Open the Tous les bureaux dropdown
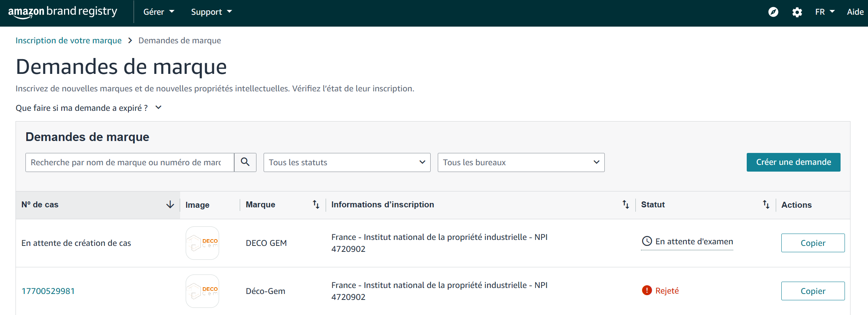The width and height of the screenshot is (868, 315). [x=521, y=162]
